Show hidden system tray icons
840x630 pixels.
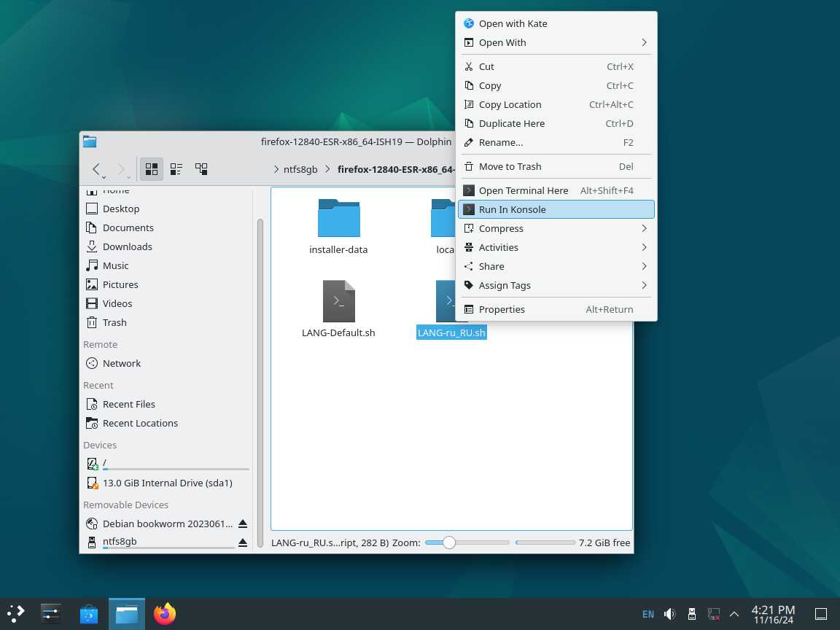coord(734,614)
